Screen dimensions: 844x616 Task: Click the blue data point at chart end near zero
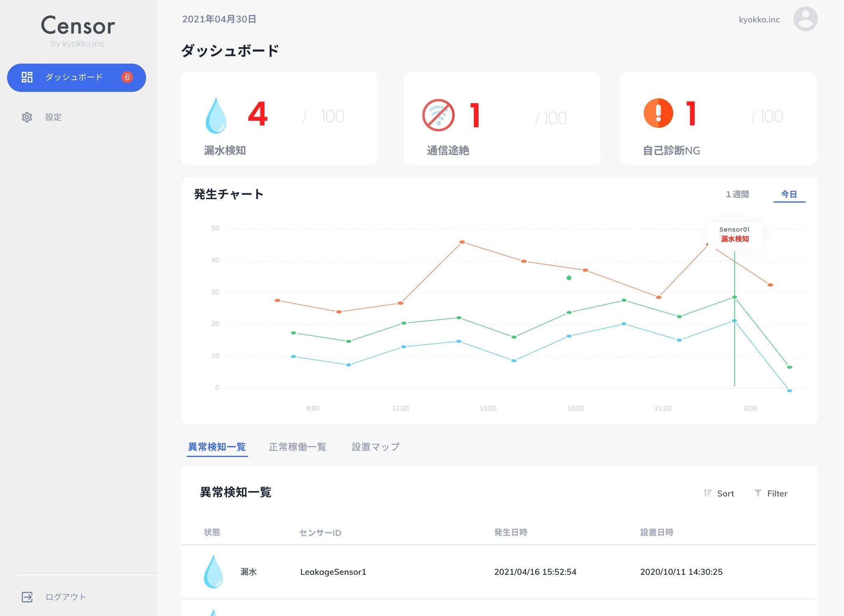tap(789, 391)
